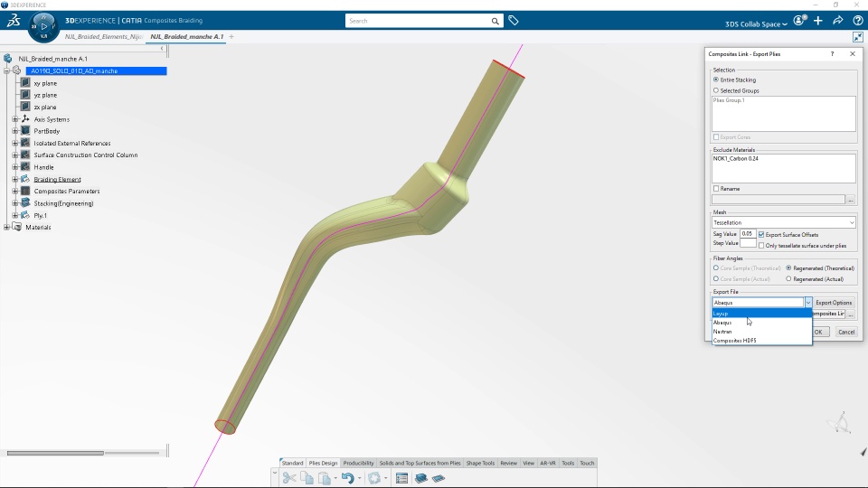Click the Export File format dropdown arrow

point(808,303)
